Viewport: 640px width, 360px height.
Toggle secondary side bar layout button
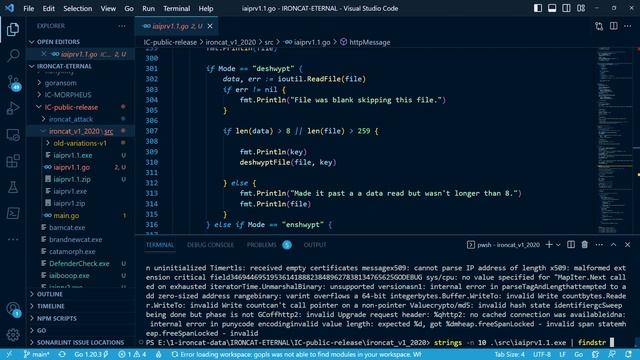[566, 8]
